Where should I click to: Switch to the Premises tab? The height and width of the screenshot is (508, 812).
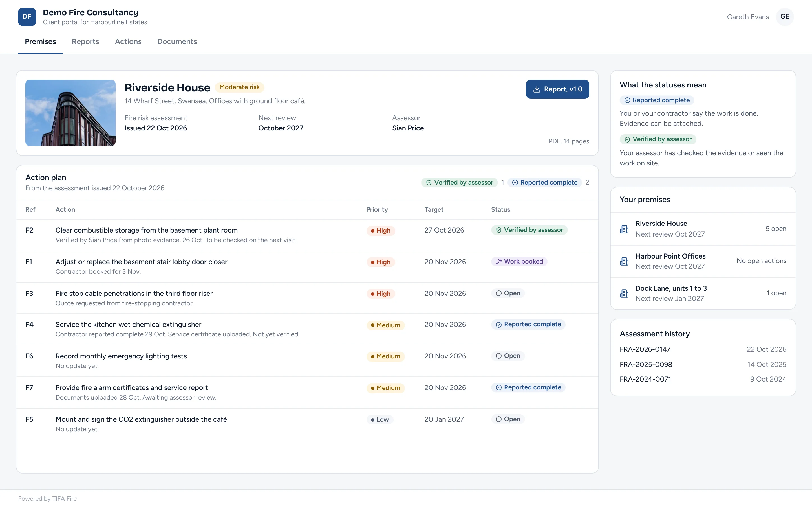coord(40,42)
